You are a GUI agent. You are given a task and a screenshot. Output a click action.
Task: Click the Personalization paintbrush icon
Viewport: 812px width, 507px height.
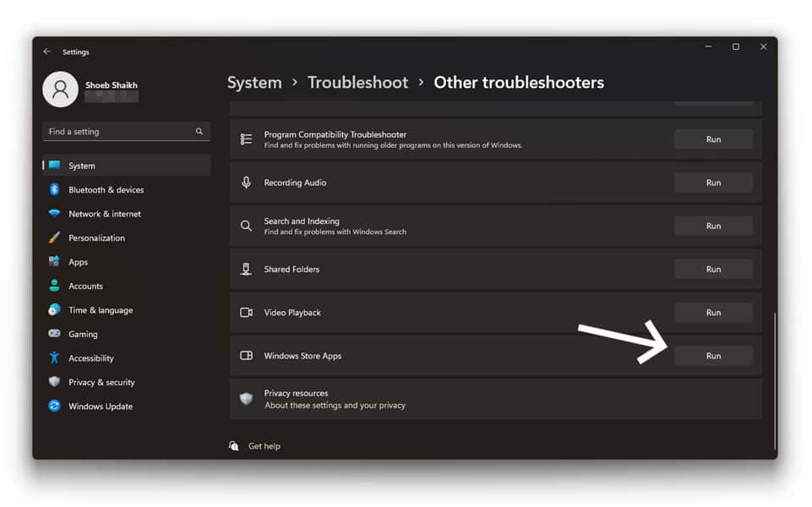click(54, 237)
